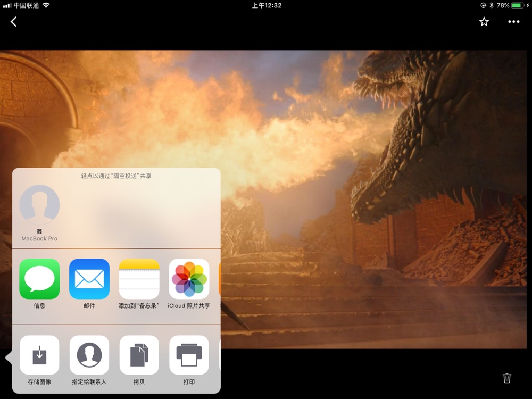The image size is (532, 399).
Task: Tap partially visible action after Print
Action: coord(219,355)
